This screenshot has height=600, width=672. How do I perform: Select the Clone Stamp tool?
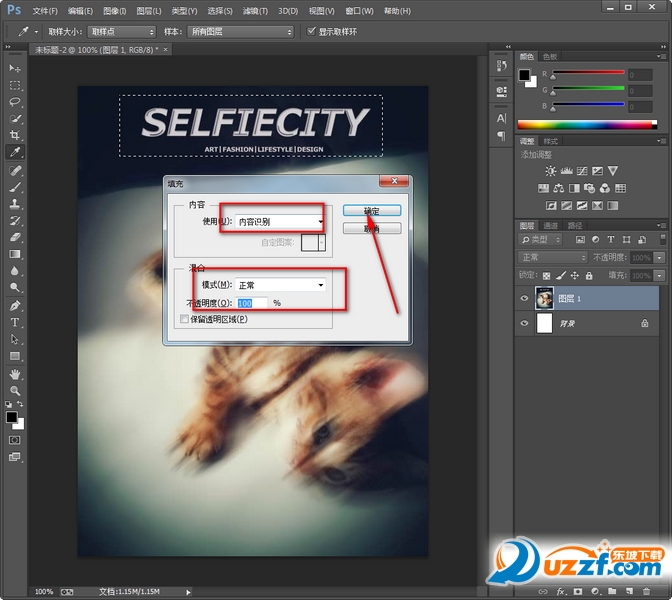[x=15, y=204]
